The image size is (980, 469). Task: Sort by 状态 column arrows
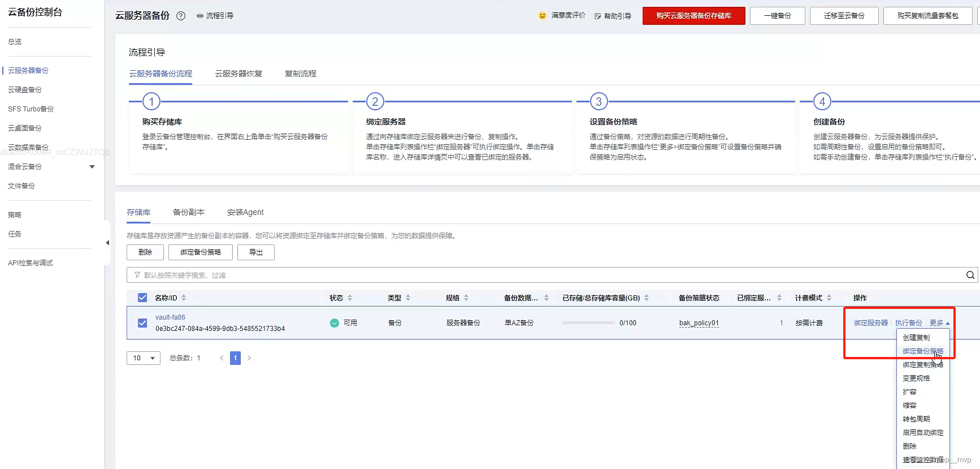[350, 298]
